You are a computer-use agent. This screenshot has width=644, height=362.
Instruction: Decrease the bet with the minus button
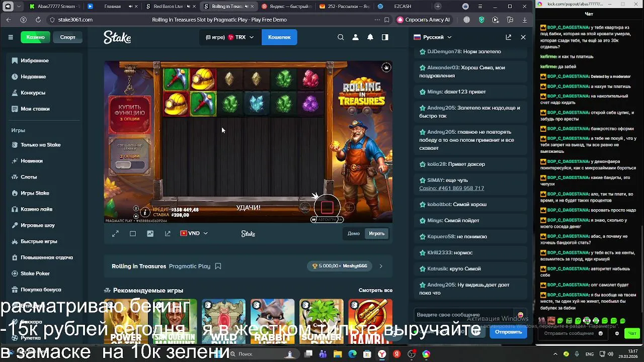305,207
